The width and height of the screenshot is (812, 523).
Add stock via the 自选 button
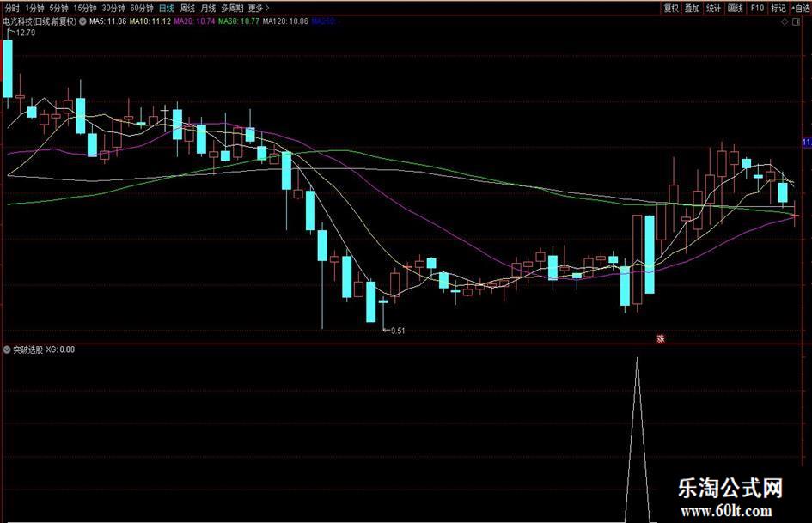click(x=801, y=9)
